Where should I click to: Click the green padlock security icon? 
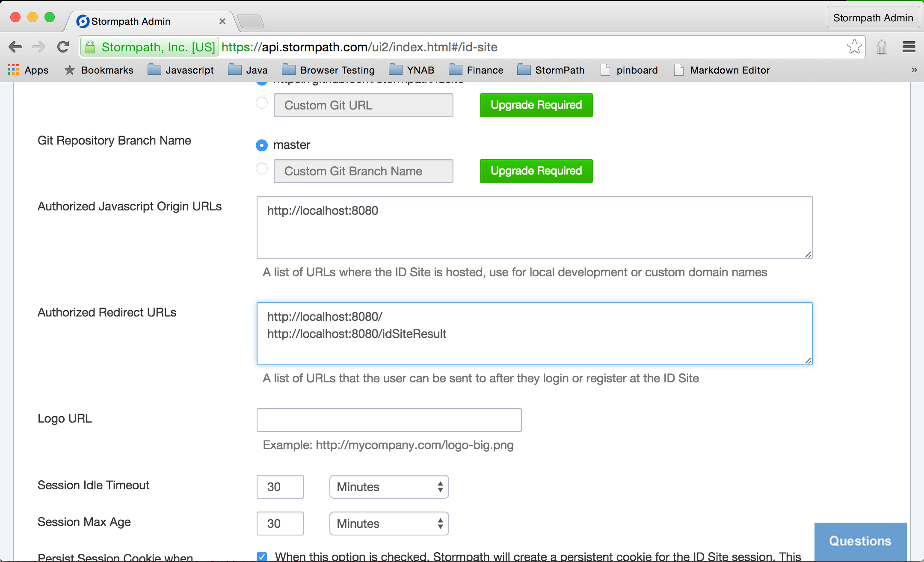point(90,47)
